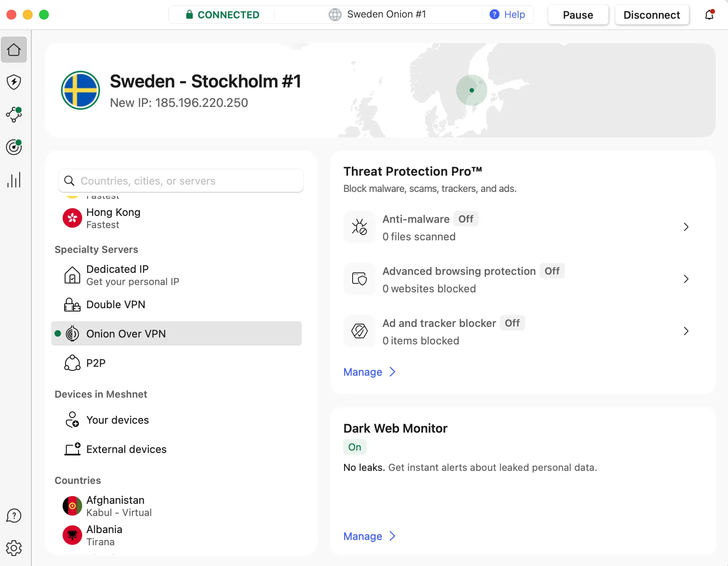Screen dimensions: 728x566
Task: Open the settings gear icon
Action: [x=14, y=548]
